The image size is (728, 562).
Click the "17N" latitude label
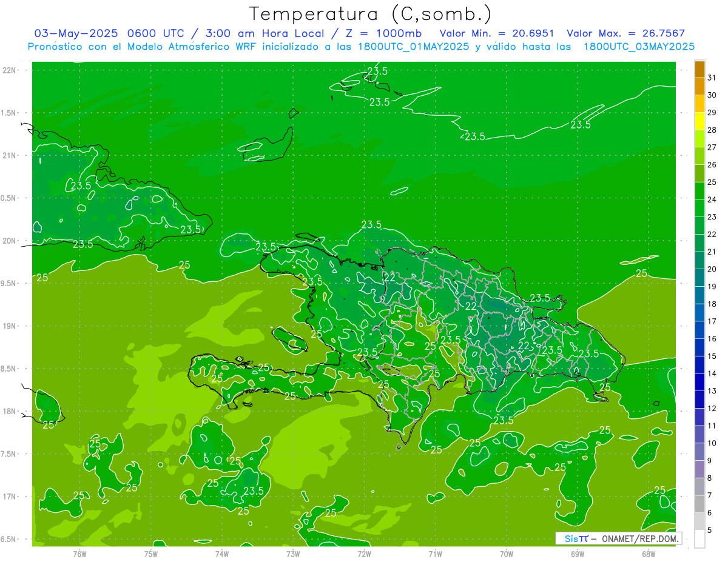point(10,497)
